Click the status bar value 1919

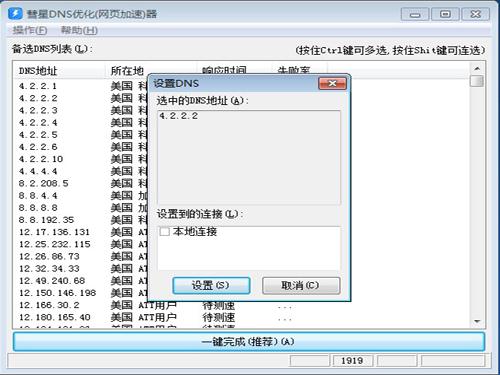(x=352, y=361)
